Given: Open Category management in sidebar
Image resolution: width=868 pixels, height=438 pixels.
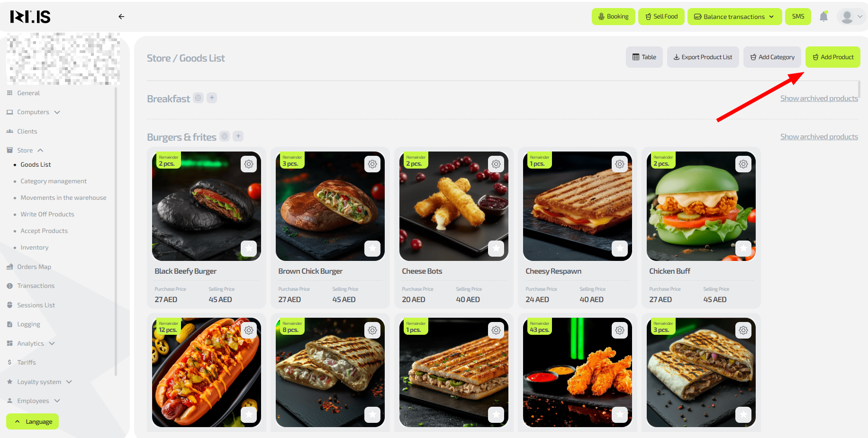Looking at the screenshot, I should tap(54, 181).
